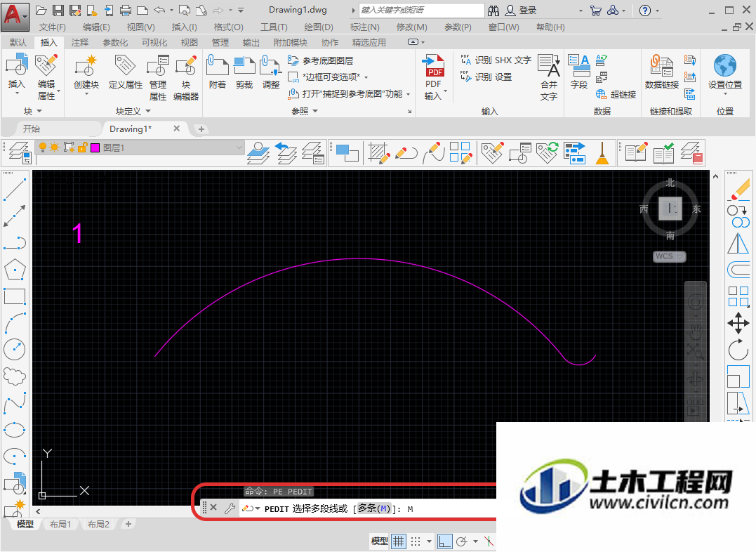The image size is (756, 552).
Task: Switch to the 注释 ribbon tab
Action: 79,42
